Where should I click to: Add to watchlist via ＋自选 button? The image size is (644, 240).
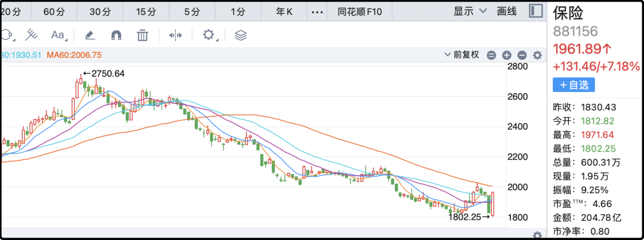tap(574, 85)
